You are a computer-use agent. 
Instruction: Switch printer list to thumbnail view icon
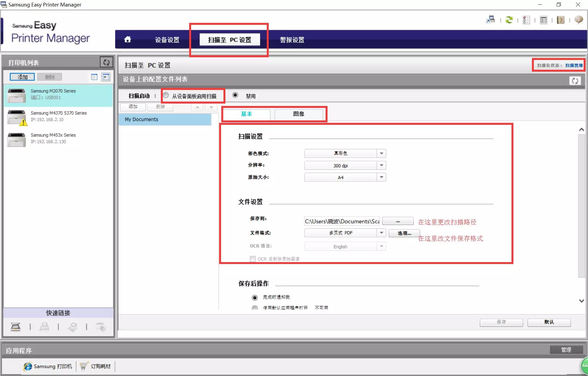(x=106, y=77)
